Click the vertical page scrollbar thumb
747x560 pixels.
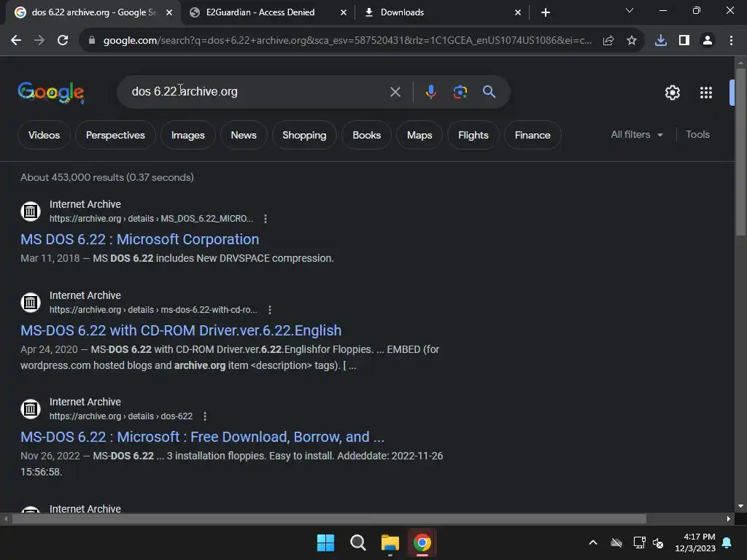click(740, 152)
